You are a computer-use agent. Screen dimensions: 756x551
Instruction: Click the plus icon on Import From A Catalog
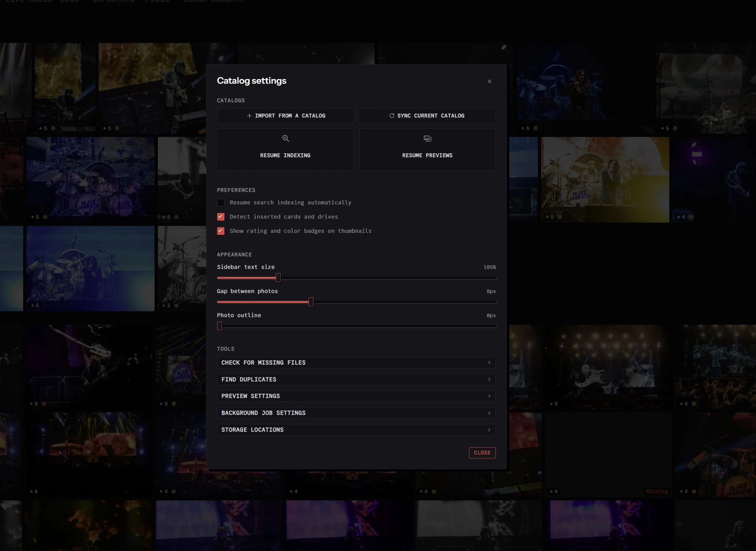click(249, 116)
